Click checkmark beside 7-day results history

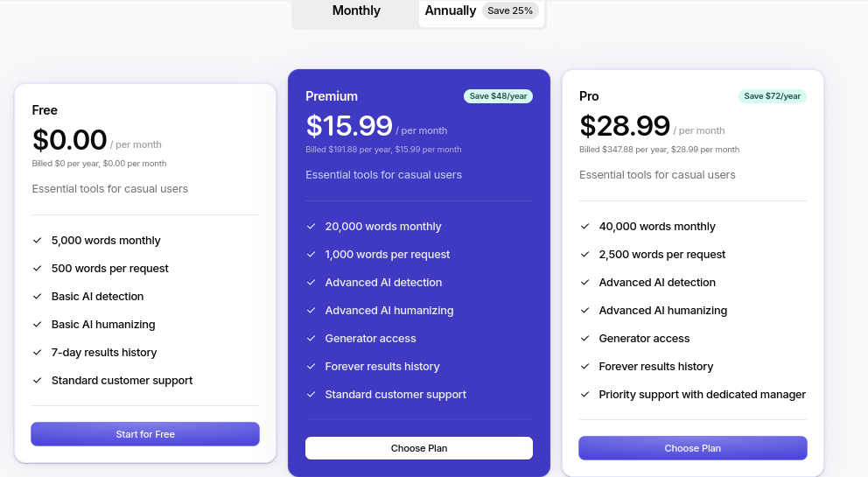(x=37, y=353)
